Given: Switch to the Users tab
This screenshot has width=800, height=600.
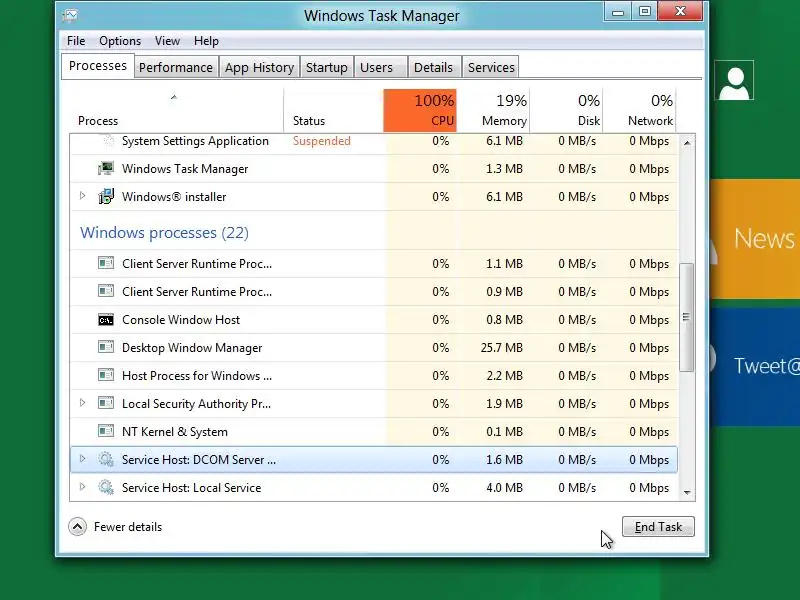Looking at the screenshot, I should pos(381,67).
